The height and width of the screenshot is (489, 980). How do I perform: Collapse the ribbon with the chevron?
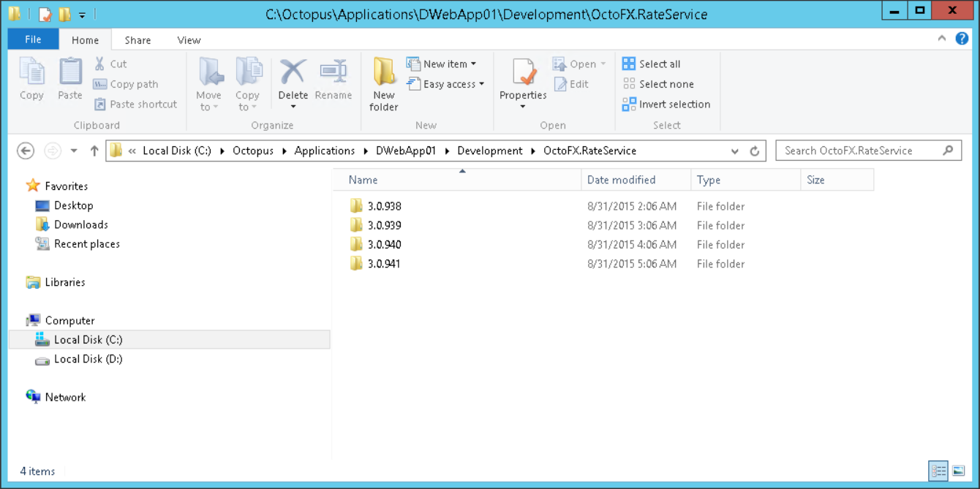[942, 39]
